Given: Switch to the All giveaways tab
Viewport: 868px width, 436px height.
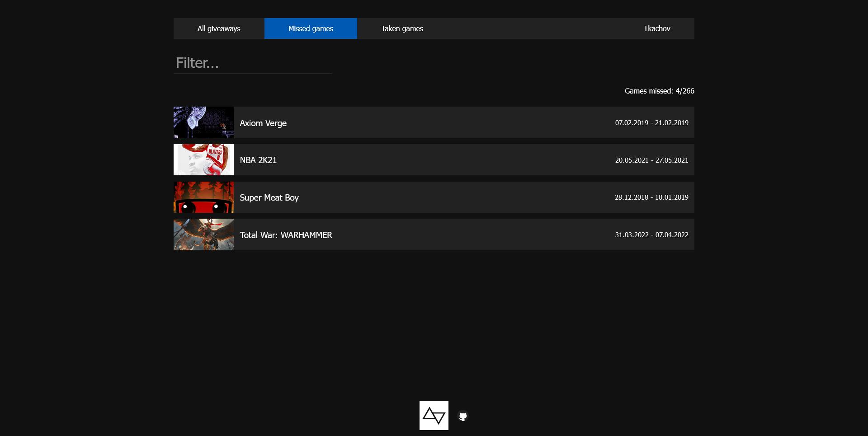Looking at the screenshot, I should (219, 28).
